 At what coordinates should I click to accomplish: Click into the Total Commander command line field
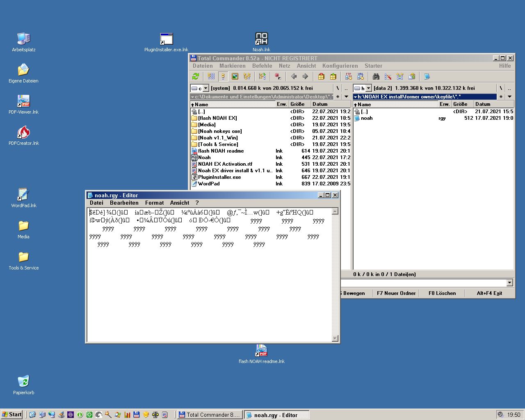pyautogui.click(x=423, y=283)
